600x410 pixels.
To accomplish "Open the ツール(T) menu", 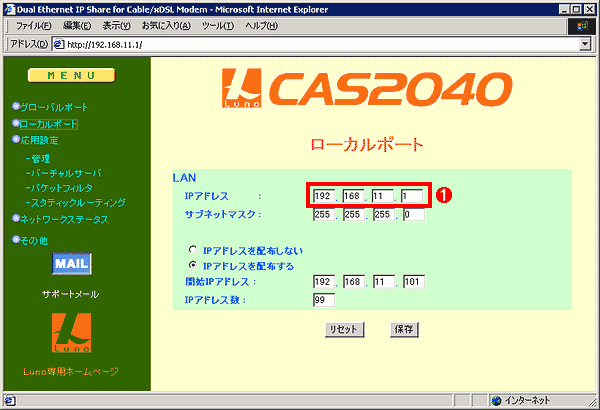I will [x=218, y=26].
